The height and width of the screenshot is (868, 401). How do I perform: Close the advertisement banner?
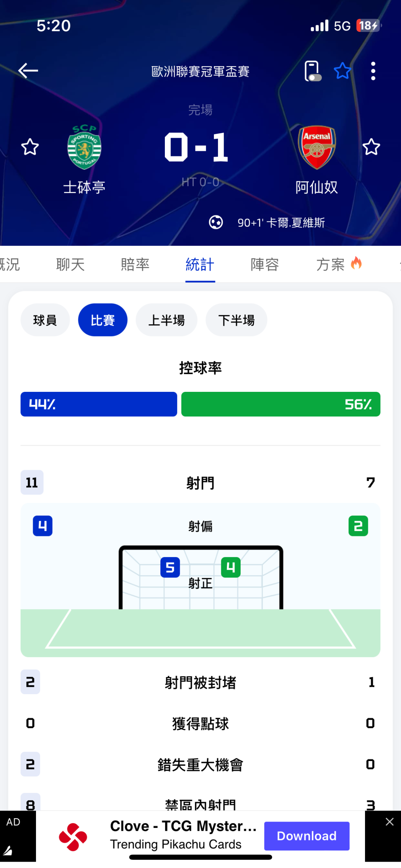(389, 822)
